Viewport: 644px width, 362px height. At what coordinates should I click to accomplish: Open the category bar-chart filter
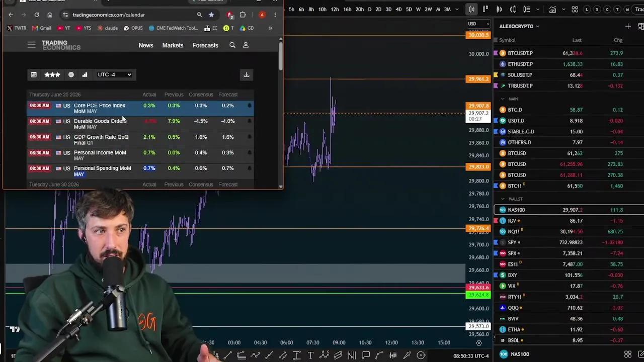85,74
